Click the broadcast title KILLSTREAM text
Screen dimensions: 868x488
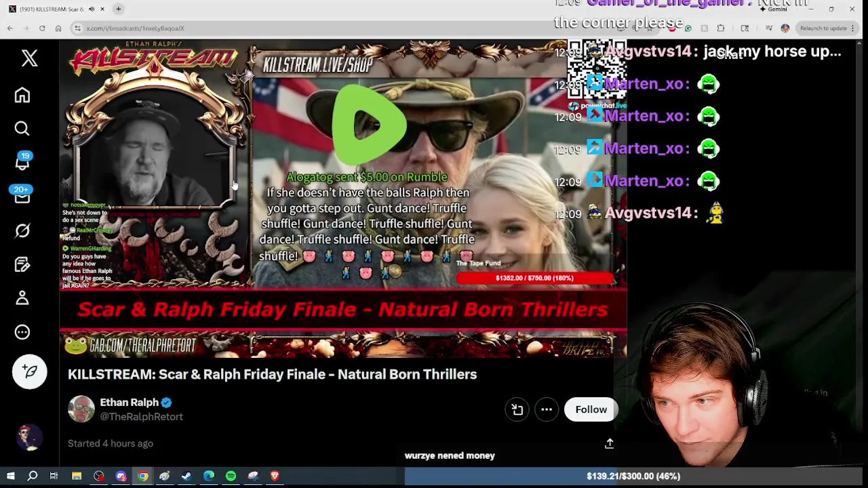(272, 374)
